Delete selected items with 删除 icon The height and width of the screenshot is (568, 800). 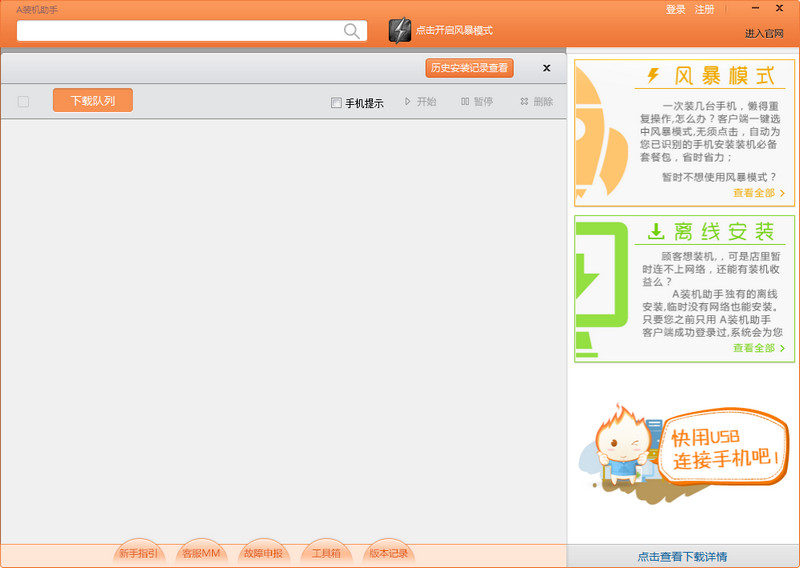(524, 102)
